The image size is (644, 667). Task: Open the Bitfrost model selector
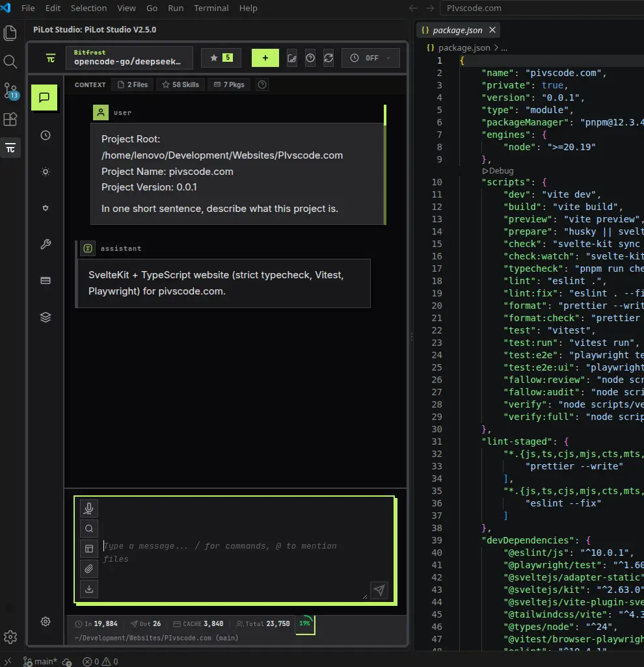[129, 57]
